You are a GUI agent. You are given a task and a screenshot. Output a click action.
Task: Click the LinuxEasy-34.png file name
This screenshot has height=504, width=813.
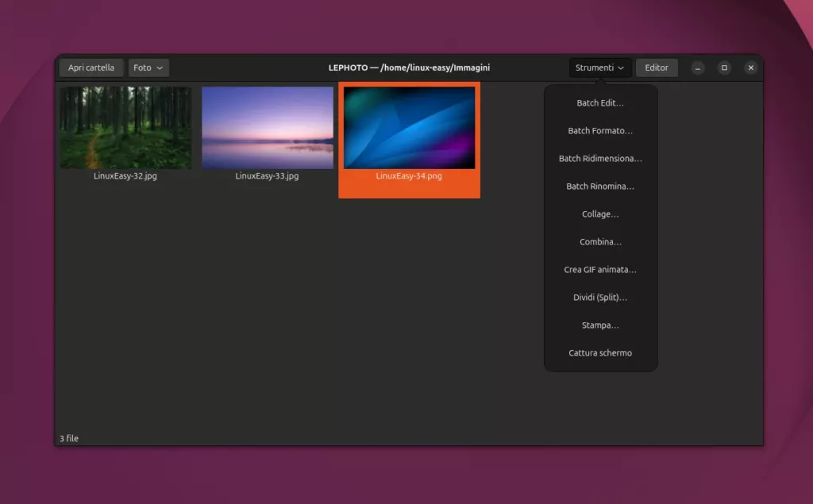[x=409, y=175]
